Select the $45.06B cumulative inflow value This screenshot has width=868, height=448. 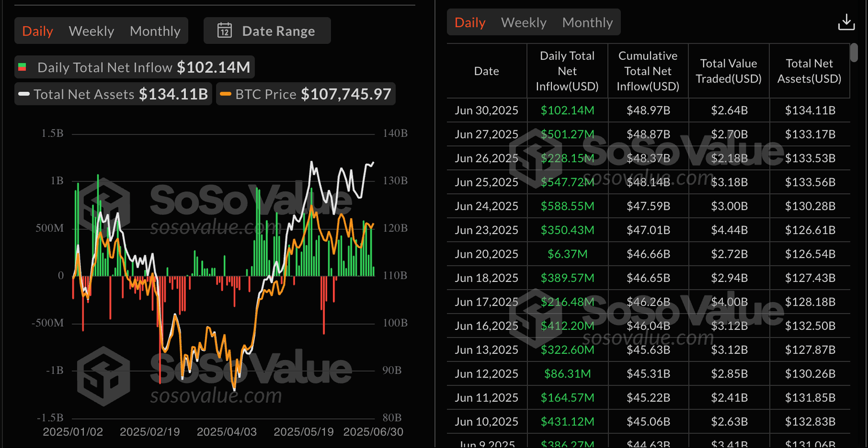[x=648, y=422]
